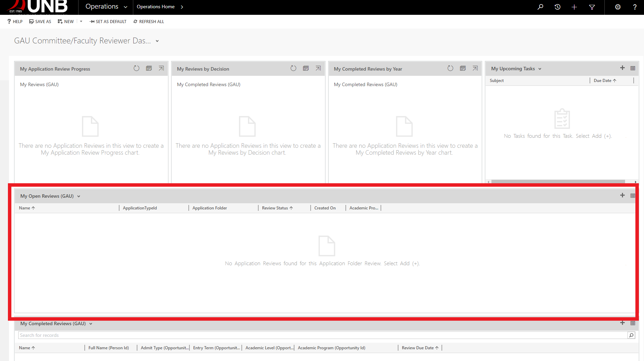The image size is (644, 361).
Task: Refresh My Application Review Progress chart
Action: click(136, 69)
